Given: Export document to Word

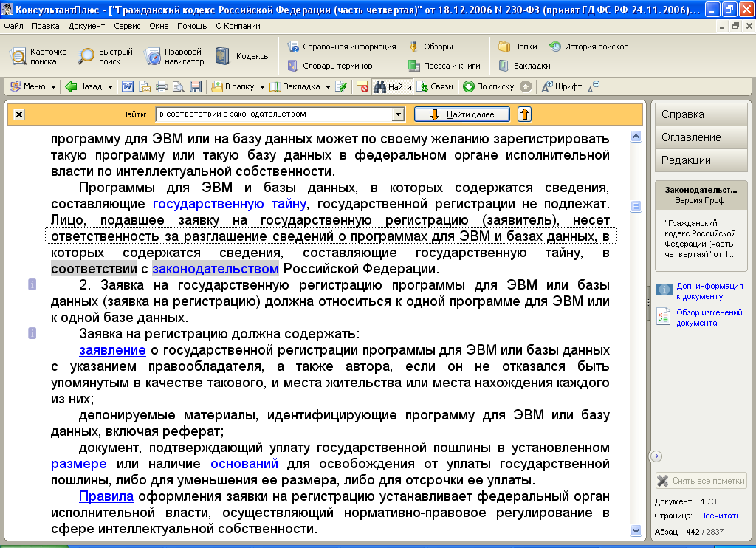Looking at the screenshot, I should (127, 86).
